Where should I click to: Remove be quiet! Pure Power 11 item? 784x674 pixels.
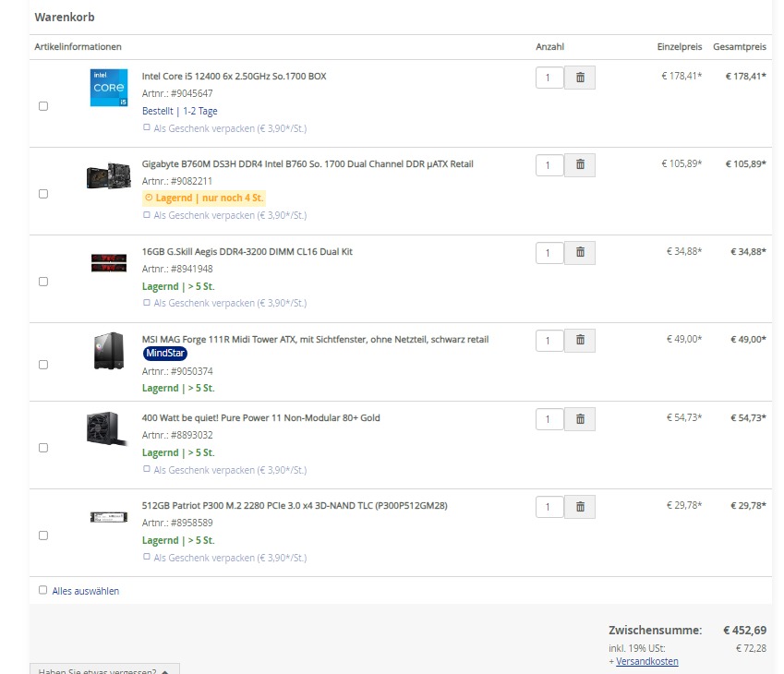[580, 419]
